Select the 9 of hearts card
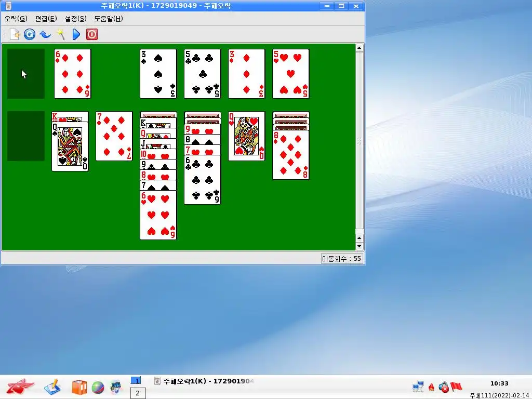The image size is (532, 399). (203, 129)
